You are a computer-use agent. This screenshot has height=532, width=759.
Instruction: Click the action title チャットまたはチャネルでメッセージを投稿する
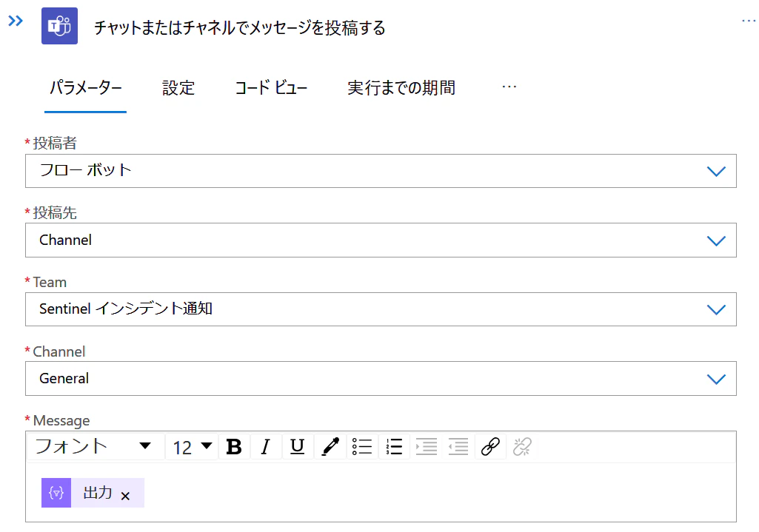click(x=240, y=27)
